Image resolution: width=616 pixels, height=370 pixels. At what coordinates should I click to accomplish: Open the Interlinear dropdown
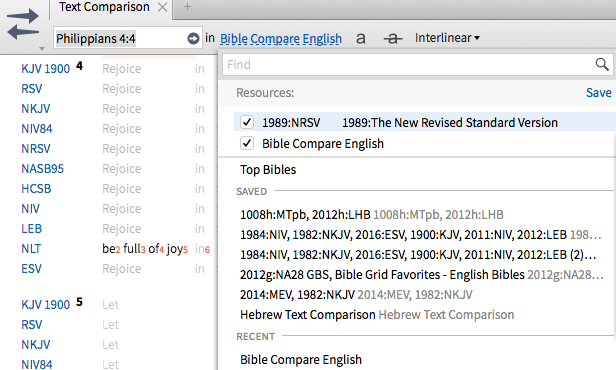point(447,38)
